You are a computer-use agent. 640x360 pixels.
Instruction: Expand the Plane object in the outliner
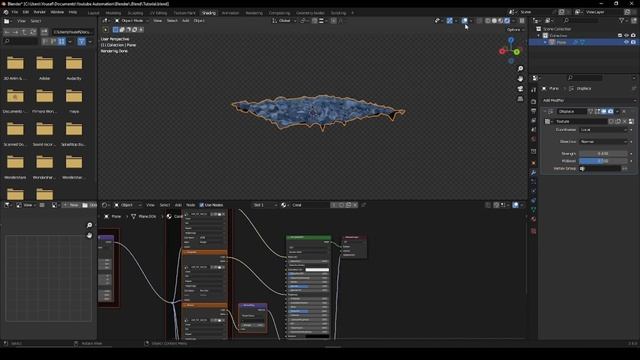545,42
